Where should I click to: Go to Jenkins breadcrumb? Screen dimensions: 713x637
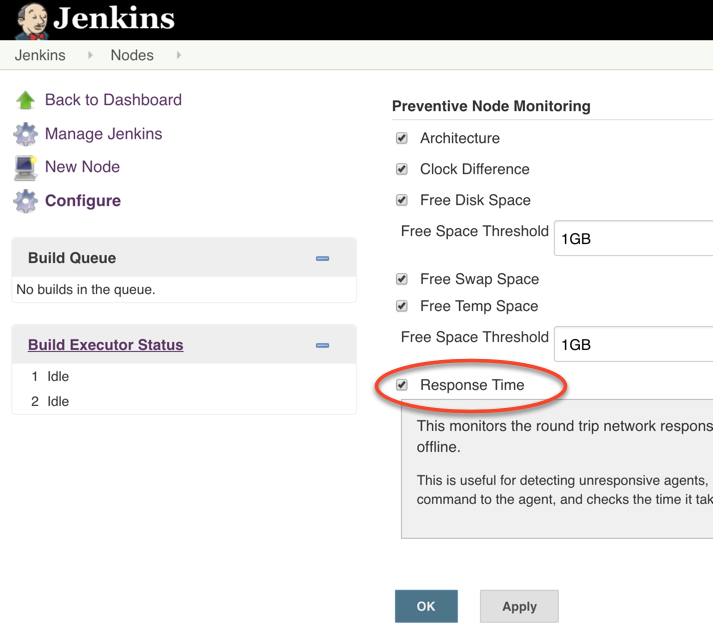tap(40, 55)
